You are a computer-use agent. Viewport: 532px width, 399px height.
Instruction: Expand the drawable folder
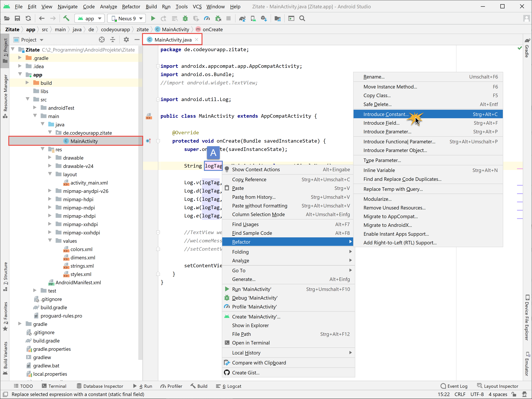[x=50, y=158]
